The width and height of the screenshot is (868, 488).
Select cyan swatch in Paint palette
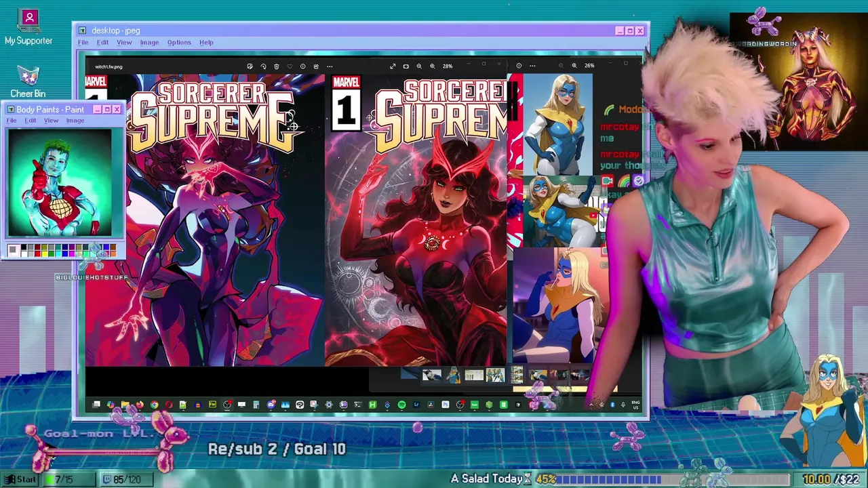pyautogui.click(x=58, y=254)
